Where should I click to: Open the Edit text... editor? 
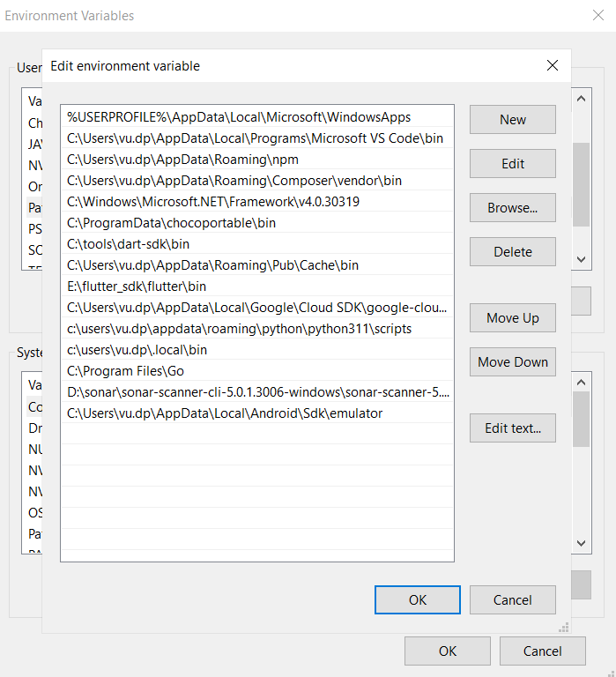click(512, 428)
